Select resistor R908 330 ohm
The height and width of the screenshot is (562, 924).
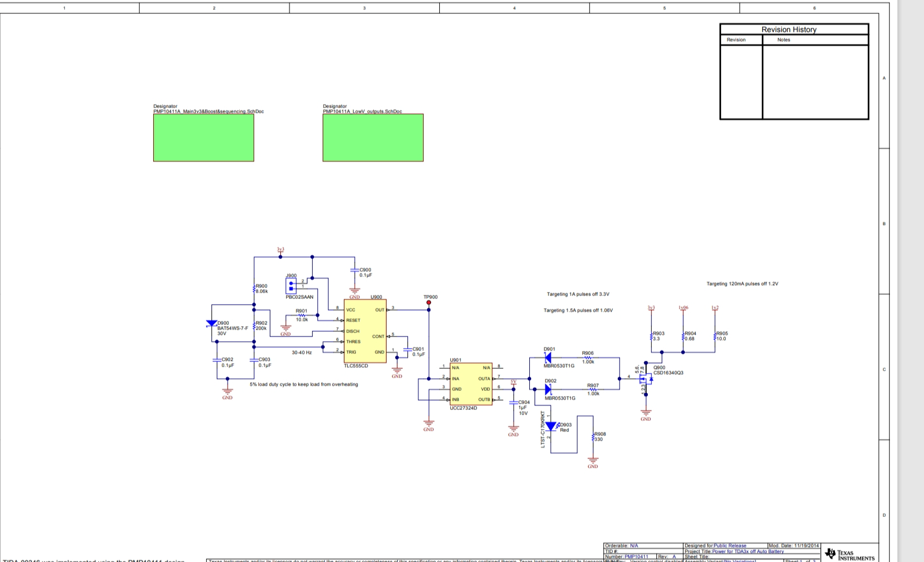tap(593, 437)
